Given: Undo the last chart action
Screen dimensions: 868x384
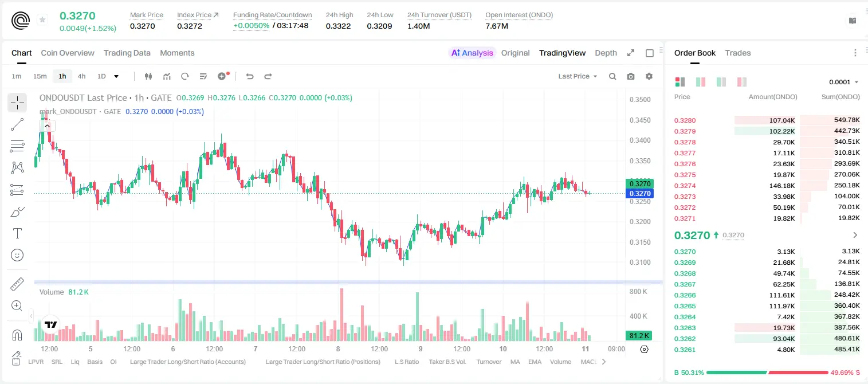Looking at the screenshot, I should [249, 76].
